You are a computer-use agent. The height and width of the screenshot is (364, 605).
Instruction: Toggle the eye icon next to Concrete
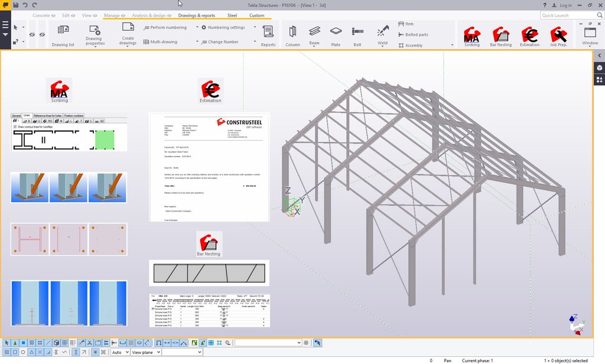(53, 15)
